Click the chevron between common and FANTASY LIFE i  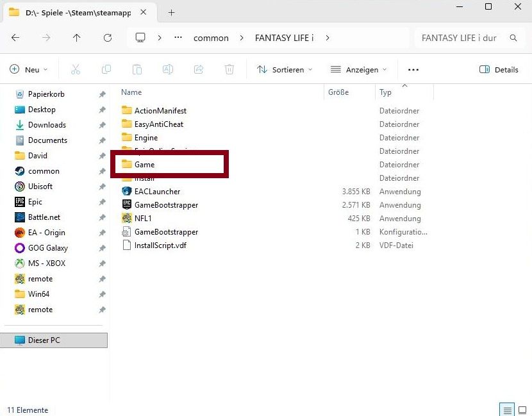[x=242, y=38]
